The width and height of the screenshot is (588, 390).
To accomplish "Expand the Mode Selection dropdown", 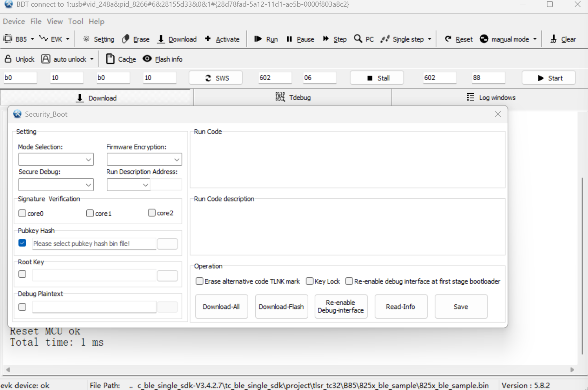I will 56,159.
